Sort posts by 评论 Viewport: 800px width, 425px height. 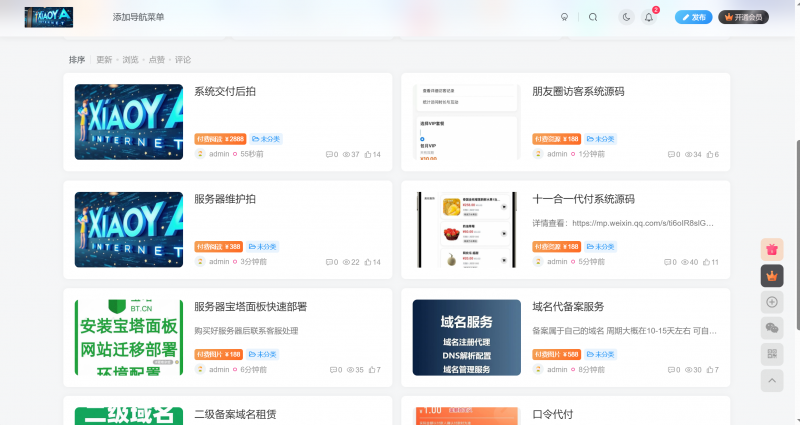[183, 60]
